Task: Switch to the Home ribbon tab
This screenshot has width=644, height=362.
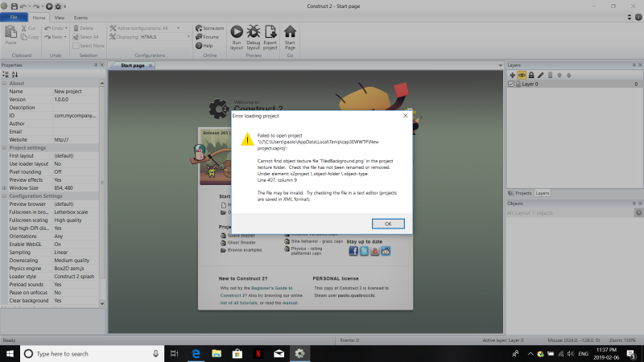Action: pyautogui.click(x=39, y=18)
